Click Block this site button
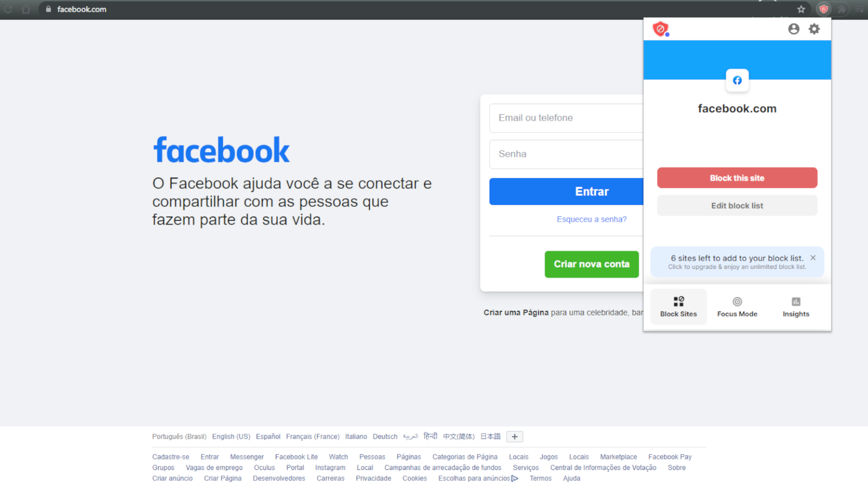This screenshot has height=488, width=868. 737,178
